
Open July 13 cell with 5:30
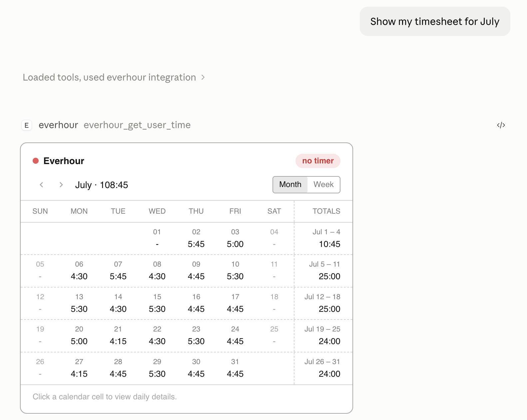point(79,303)
